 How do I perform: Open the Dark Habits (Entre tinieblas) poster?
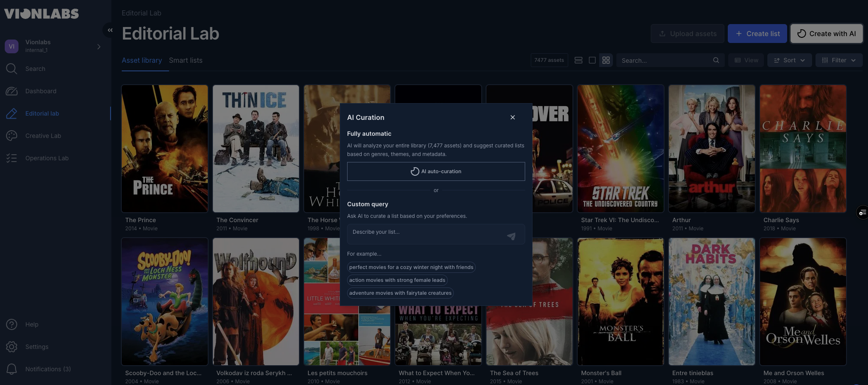(712, 302)
